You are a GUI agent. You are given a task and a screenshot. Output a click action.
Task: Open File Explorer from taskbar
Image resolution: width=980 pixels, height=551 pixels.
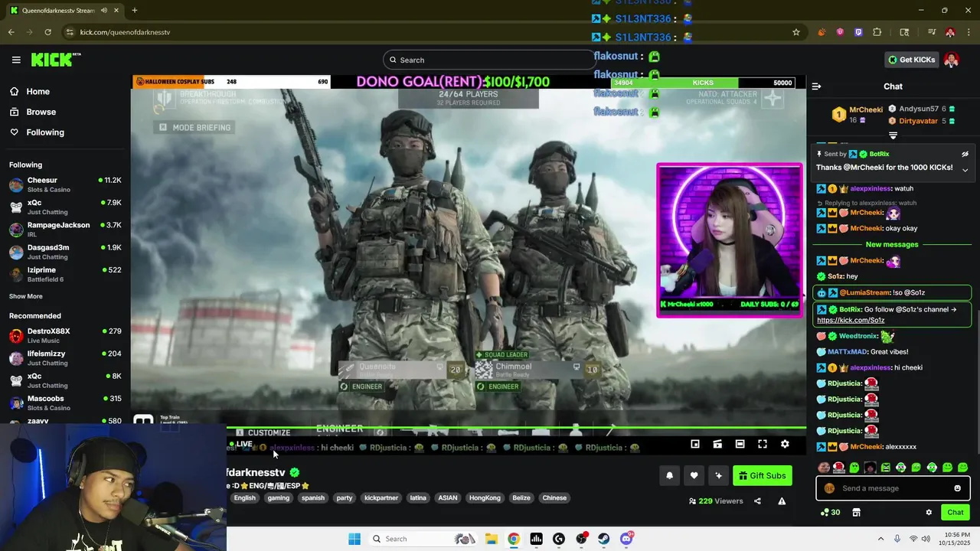coord(491,539)
